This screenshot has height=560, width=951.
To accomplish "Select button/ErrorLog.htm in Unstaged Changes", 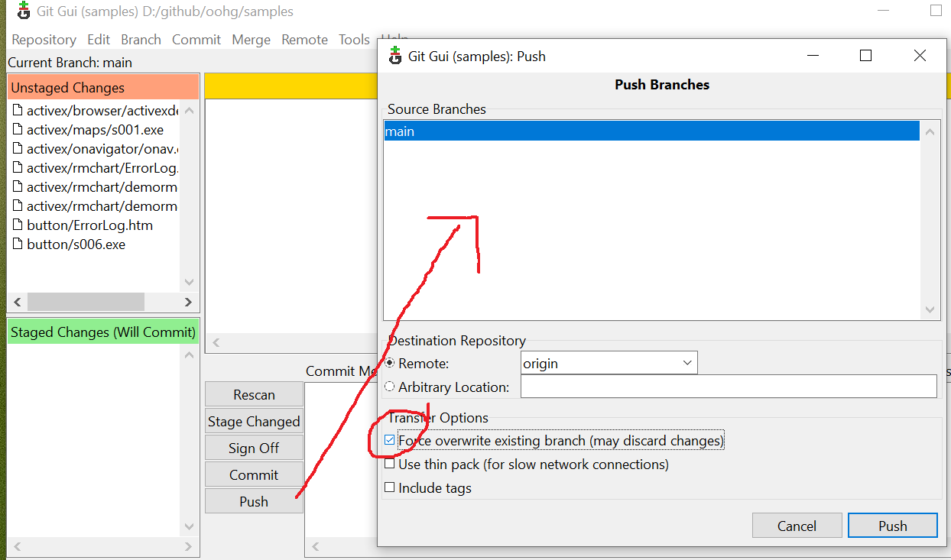I will [x=89, y=225].
